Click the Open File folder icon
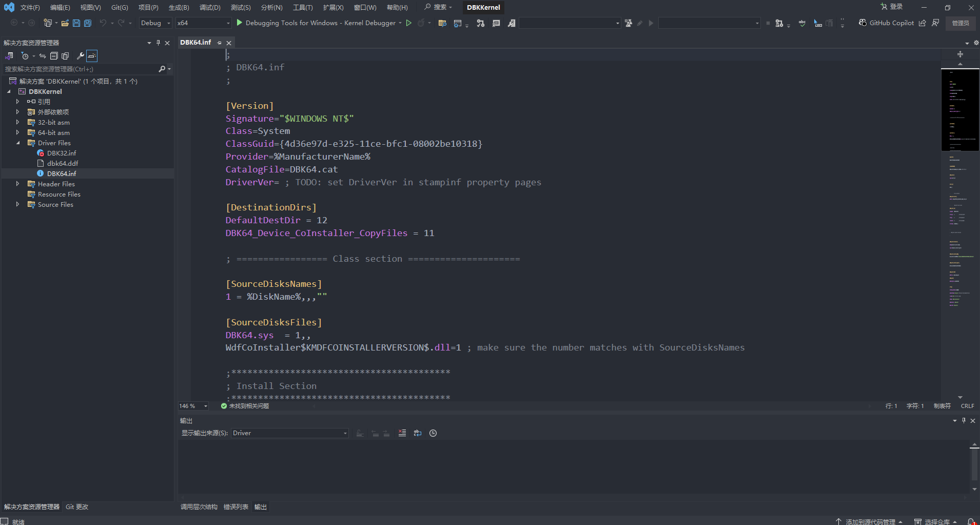980x525 pixels. coord(65,23)
